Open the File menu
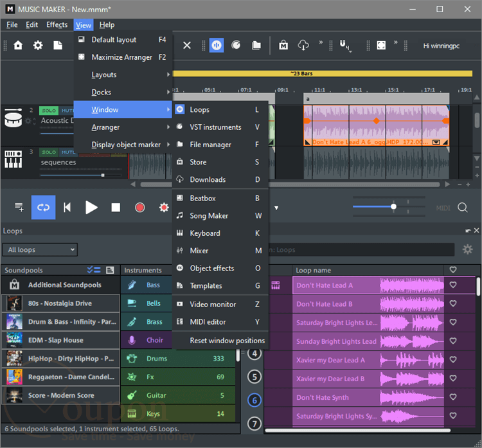Screen dimensions: 482x448 [x=12, y=25]
